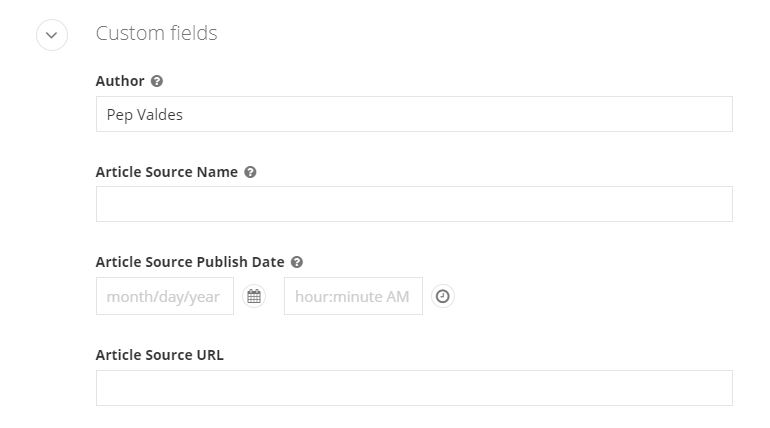Click empty space after Pep Valdes in Author field
Viewport: 770px width, 428px height.
coord(450,114)
